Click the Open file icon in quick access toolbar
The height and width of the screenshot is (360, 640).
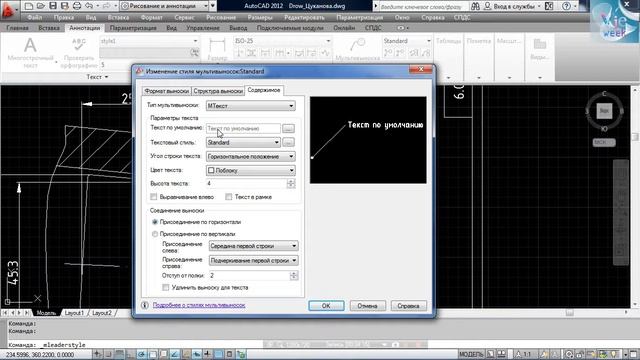point(40,6)
